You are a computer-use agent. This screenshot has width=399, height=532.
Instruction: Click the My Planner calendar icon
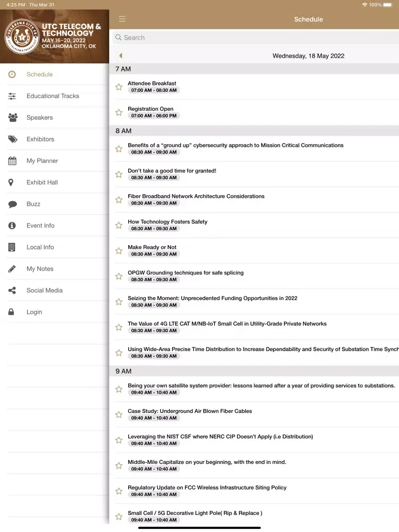coord(12,161)
